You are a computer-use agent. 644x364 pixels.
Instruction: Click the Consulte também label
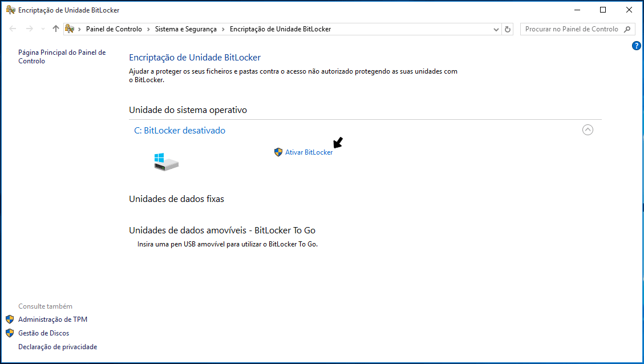pos(45,306)
